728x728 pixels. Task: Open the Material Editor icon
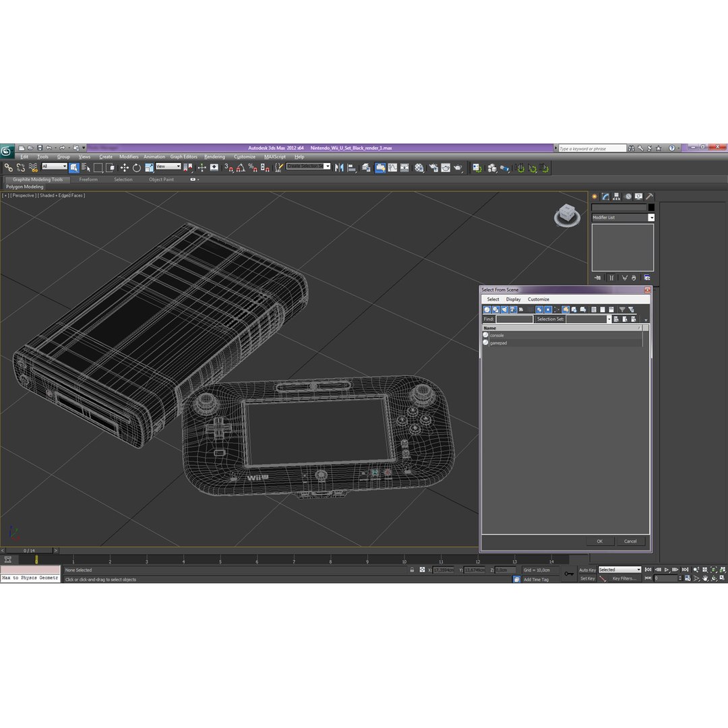[419, 168]
